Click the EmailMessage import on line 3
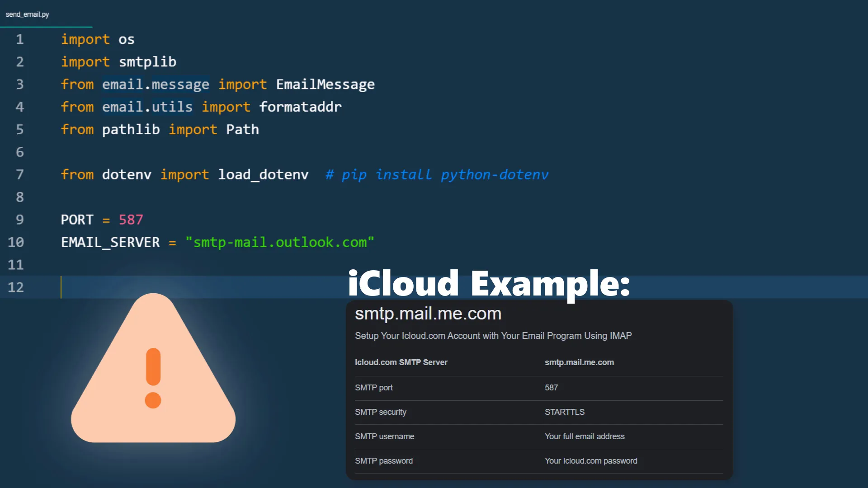This screenshot has width=868, height=488. point(325,84)
